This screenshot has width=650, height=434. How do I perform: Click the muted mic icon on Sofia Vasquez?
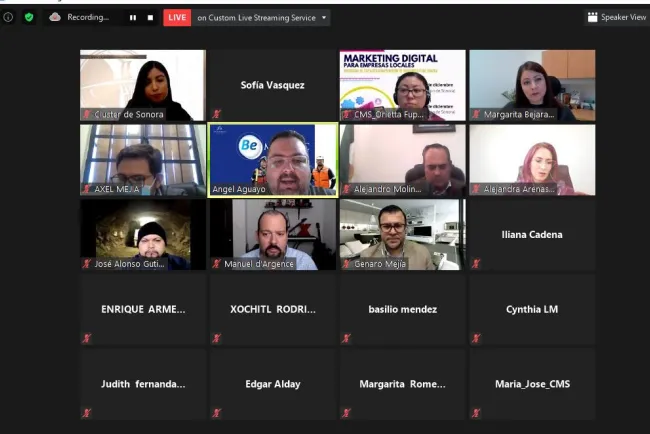coord(217,115)
